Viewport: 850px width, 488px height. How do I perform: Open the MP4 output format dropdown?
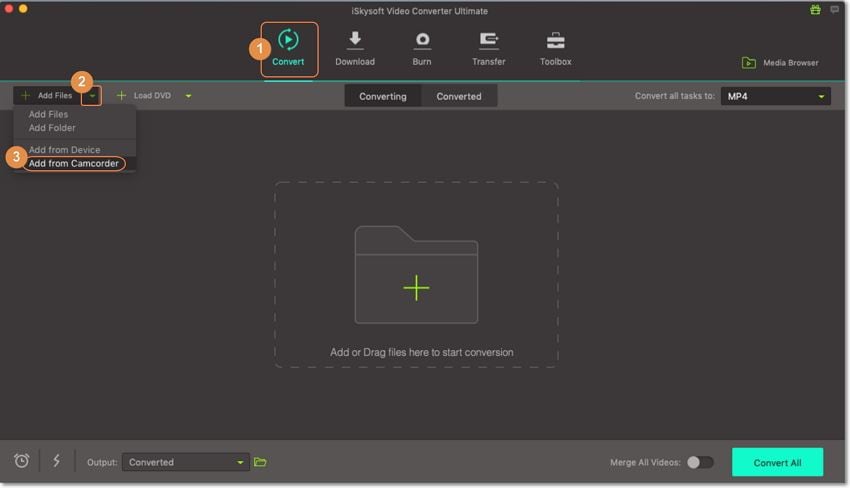[775, 96]
